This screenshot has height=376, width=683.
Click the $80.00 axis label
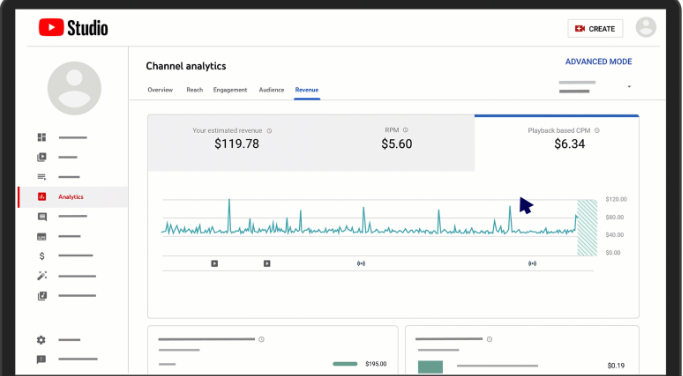[x=615, y=217]
